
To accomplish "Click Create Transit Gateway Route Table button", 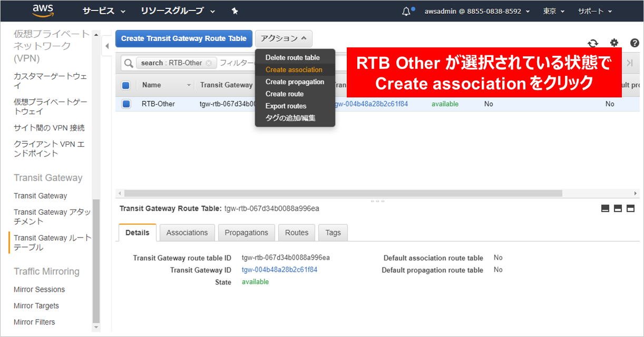I will tap(184, 38).
